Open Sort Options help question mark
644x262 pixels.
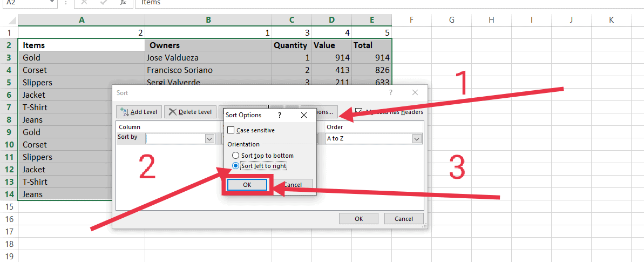[x=280, y=115]
